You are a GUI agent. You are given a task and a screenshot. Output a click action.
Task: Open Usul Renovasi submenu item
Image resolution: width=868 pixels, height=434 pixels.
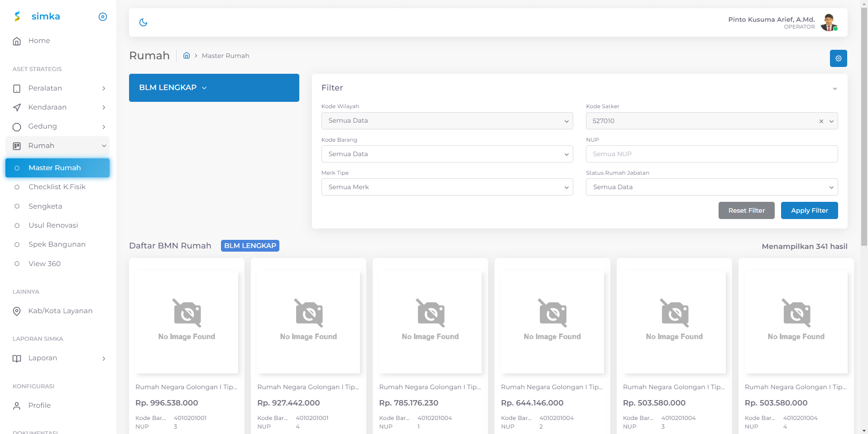click(x=58, y=225)
